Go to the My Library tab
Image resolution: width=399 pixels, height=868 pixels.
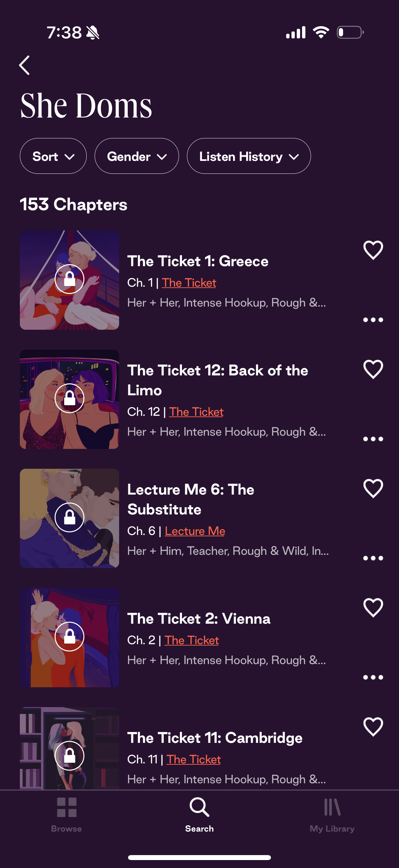(332, 814)
